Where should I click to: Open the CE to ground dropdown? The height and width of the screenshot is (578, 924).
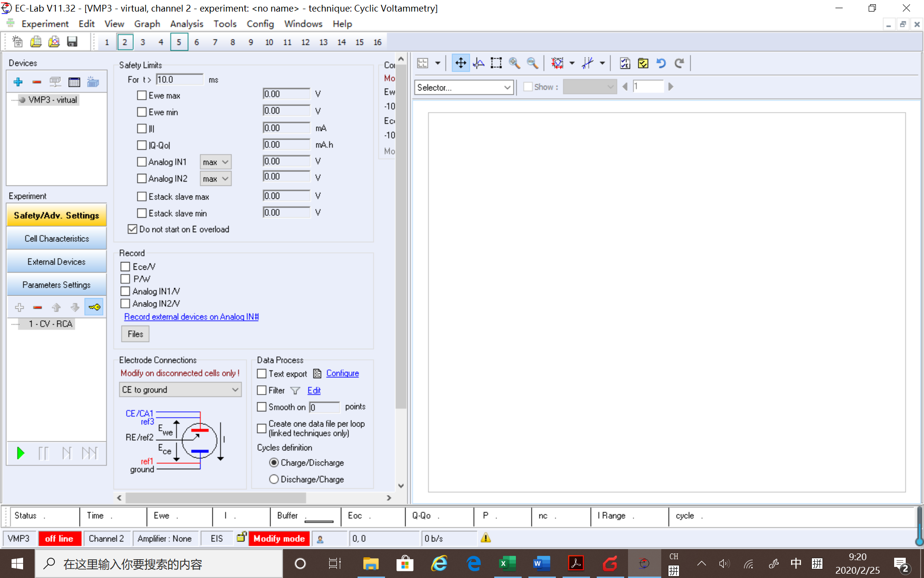(180, 390)
